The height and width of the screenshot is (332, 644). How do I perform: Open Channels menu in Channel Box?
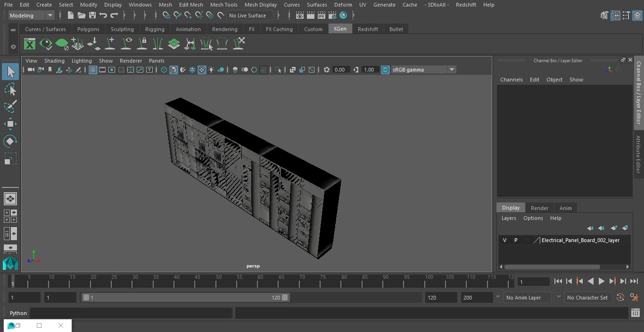tap(511, 80)
